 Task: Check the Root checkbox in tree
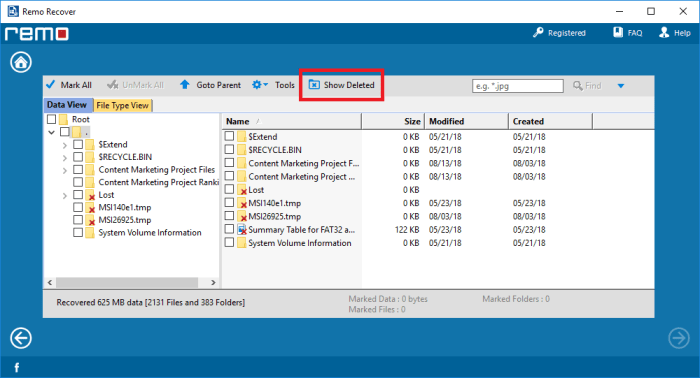click(x=51, y=119)
